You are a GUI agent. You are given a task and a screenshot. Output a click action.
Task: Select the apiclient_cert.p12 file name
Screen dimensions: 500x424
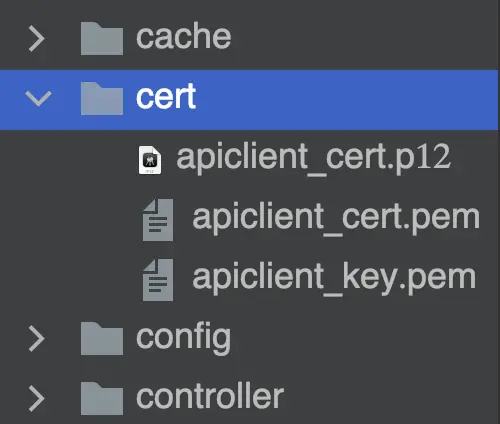point(313,158)
